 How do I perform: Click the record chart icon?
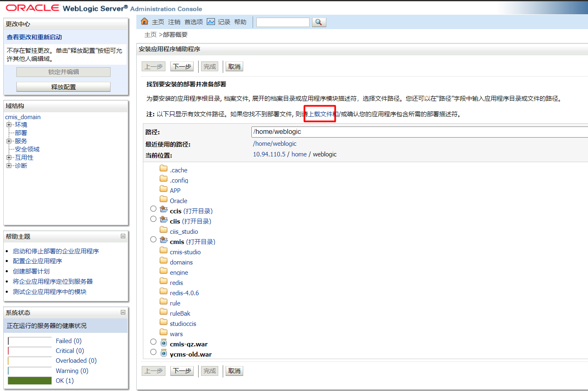(x=211, y=22)
